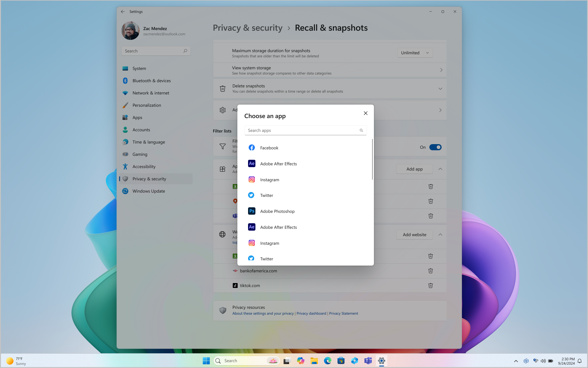Click Privacy dashboard link
The width and height of the screenshot is (588, 368).
pyautogui.click(x=311, y=313)
